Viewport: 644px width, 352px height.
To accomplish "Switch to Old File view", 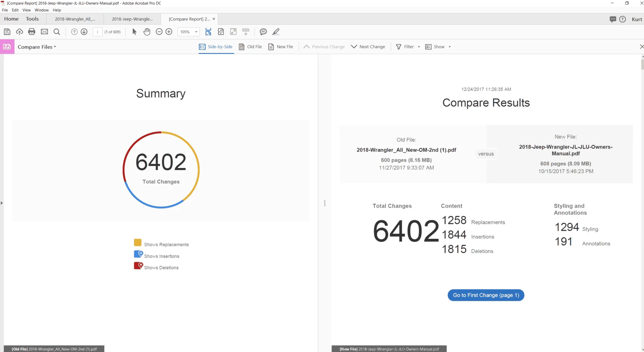I will click(250, 47).
